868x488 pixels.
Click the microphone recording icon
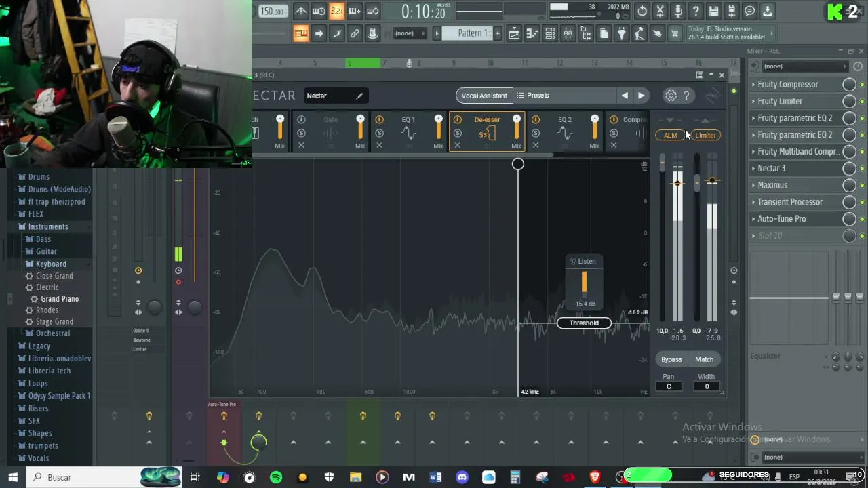[677, 11]
